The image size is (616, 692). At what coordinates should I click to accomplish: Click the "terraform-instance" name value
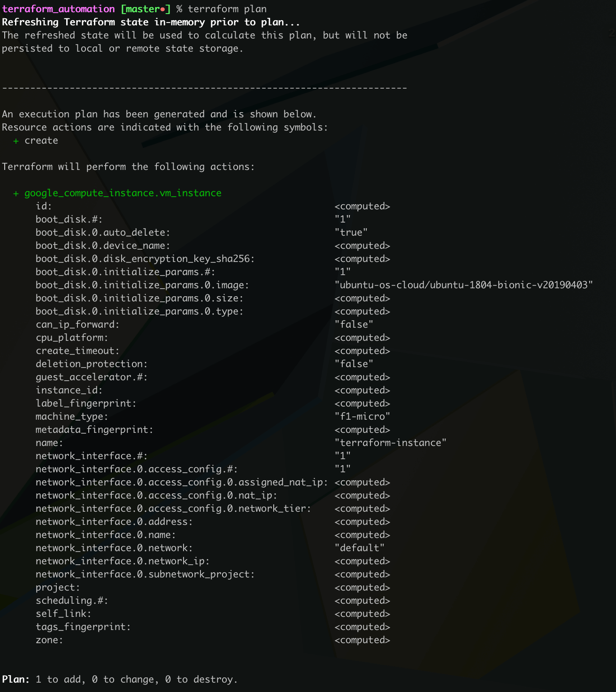[x=390, y=443]
